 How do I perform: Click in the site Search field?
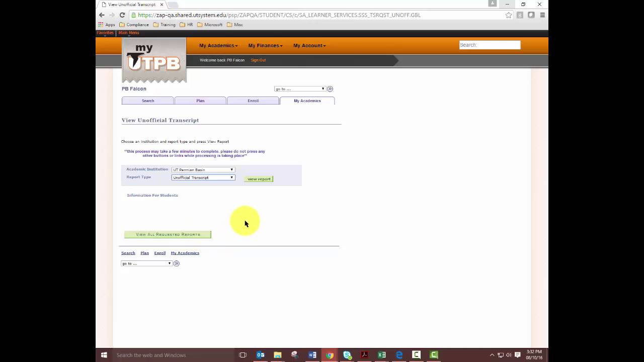tap(490, 45)
